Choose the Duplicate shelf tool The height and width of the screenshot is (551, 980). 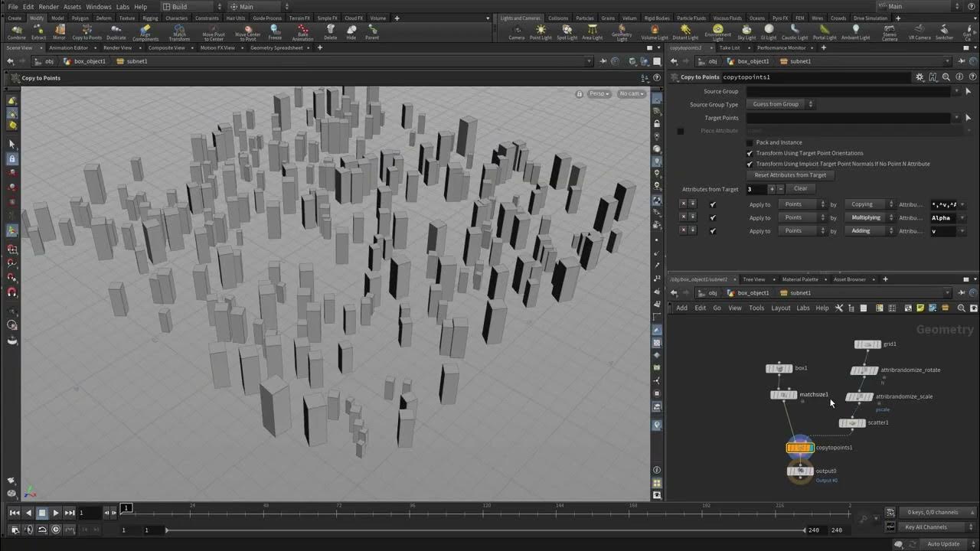[116, 31]
